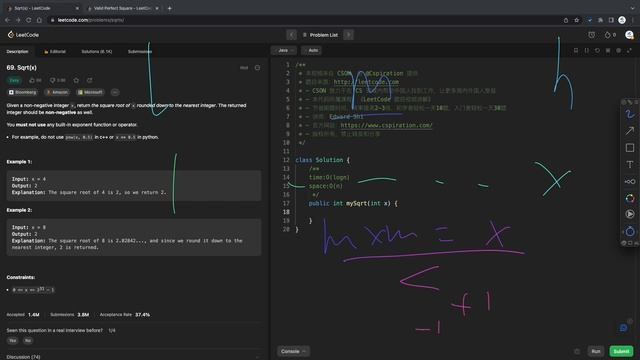The image size is (640, 360).
Task: Open the timer alarm clock icon
Action: [x=591, y=35]
